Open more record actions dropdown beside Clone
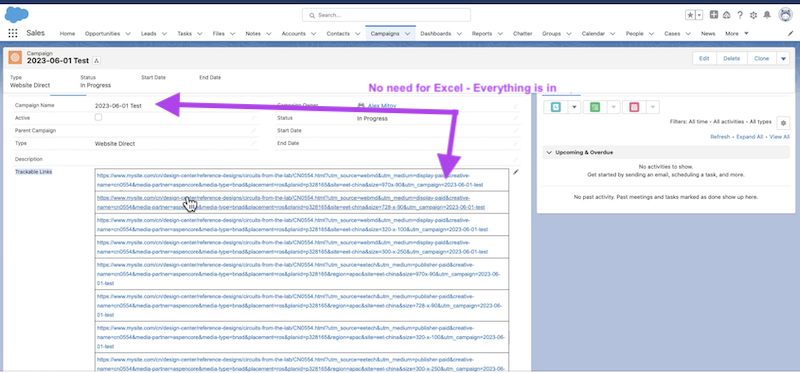The height and width of the screenshot is (373, 800). (x=784, y=59)
